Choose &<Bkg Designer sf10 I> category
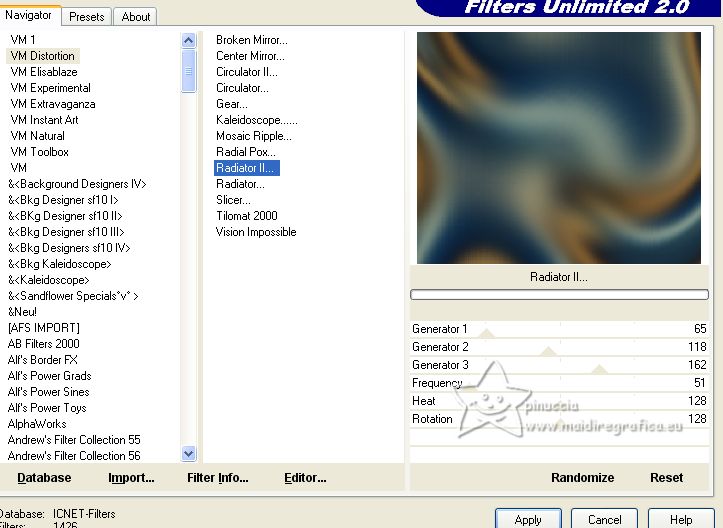Screen dimensions: 723x528 [x=63, y=200]
